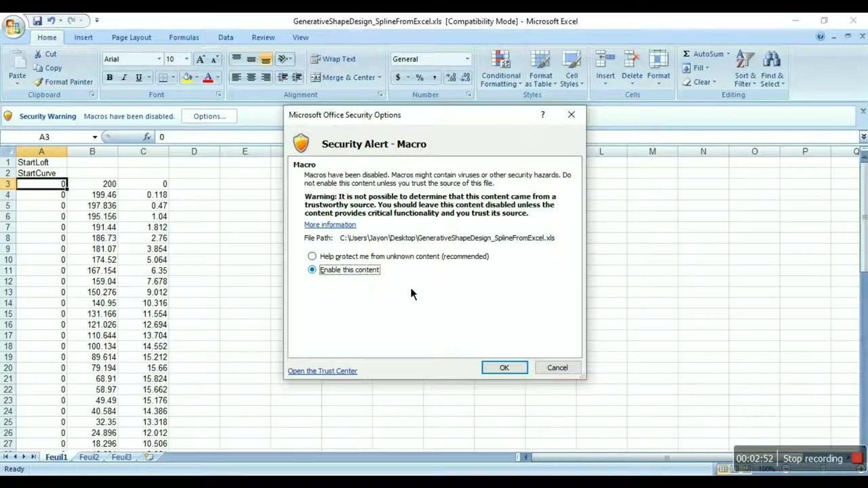
Task: Click the blue Excel Help icon
Action: tap(821, 37)
